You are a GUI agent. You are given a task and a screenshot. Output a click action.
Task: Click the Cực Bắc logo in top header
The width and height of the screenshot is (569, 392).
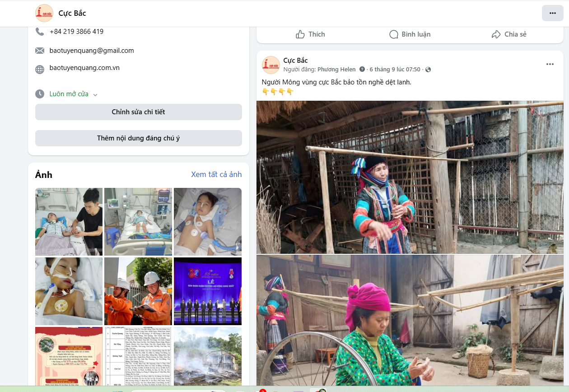pos(44,13)
